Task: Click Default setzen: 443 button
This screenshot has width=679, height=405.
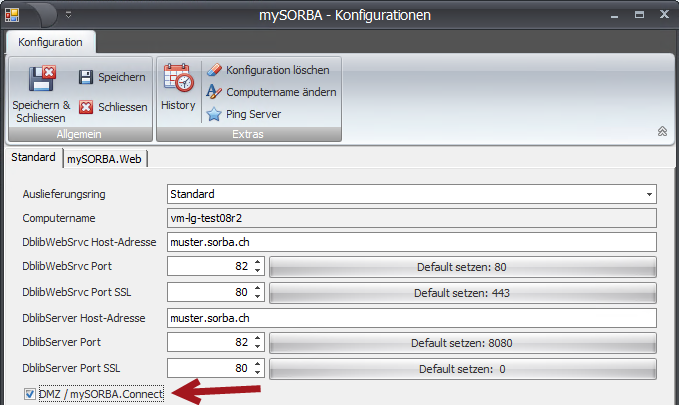Action: point(462,293)
